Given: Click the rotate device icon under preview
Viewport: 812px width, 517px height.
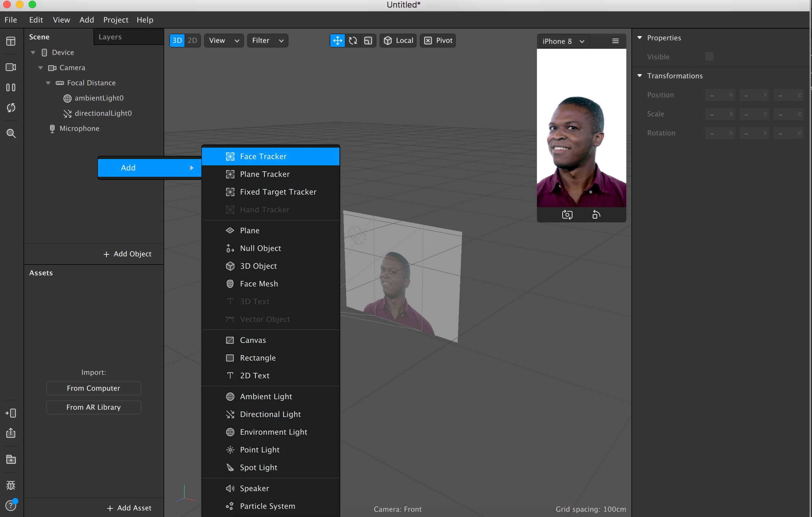Looking at the screenshot, I should click(x=596, y=215).
